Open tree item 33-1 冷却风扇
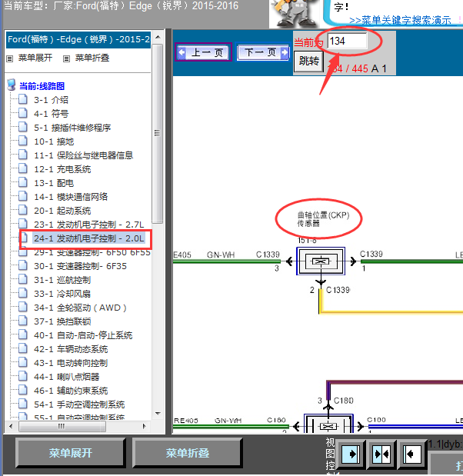This screenshot has width=463, height=476. (x=62, y=294)
